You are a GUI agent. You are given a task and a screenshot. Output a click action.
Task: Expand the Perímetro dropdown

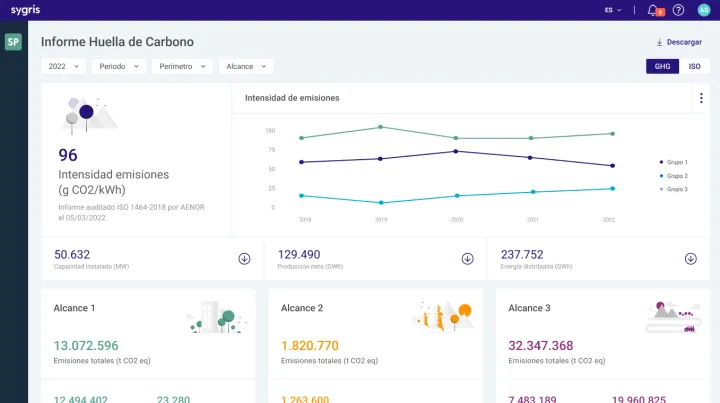point(182,66)
